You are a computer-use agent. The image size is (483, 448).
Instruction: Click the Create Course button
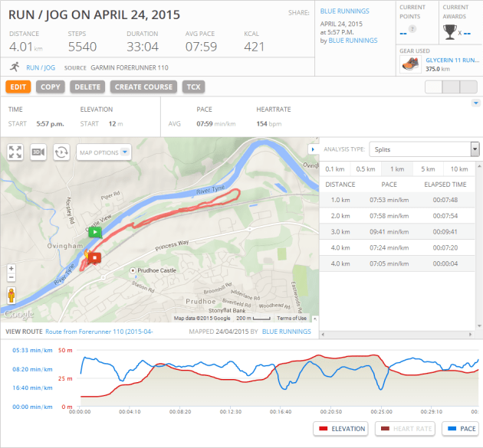tap(146, 87)
